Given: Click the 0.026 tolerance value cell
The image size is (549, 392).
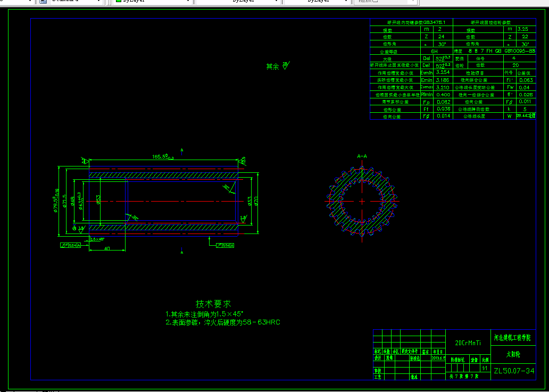Looking at the screenshot, I should (x=526, y=95).
